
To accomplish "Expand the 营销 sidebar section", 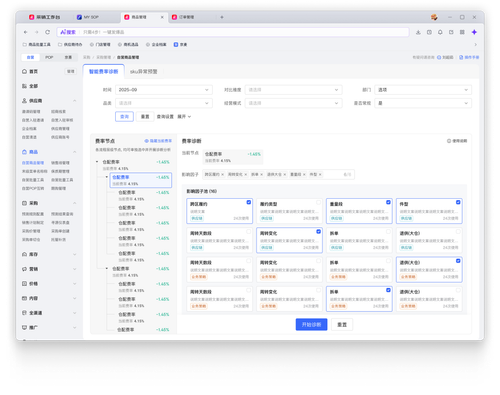I will click(75, 269).
